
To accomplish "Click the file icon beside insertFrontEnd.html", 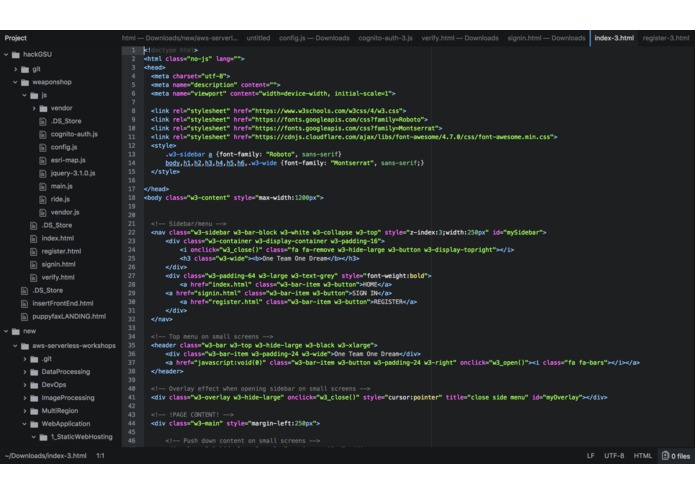I will pos(24,303).
